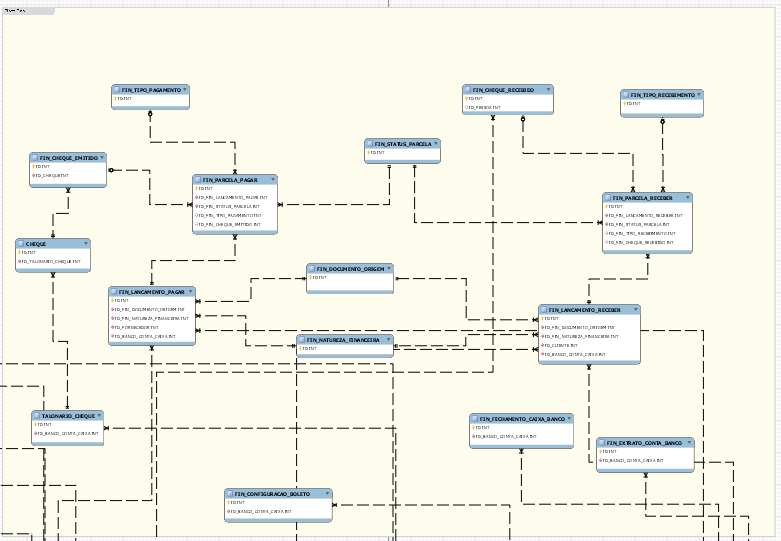Image resolution: width=781 pixels, height=541 pixels.
Task: Collapse the FIN_TIPO_PAGAMENTO table with its arrow
Action: pyautogui.click(x=185, y=90)
